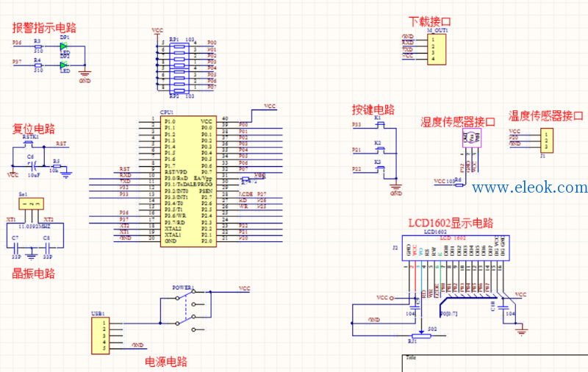588x372 pixels.
Task: Click the round humidity sensor component
Action: pyautogui.click(x=471, y=138)
